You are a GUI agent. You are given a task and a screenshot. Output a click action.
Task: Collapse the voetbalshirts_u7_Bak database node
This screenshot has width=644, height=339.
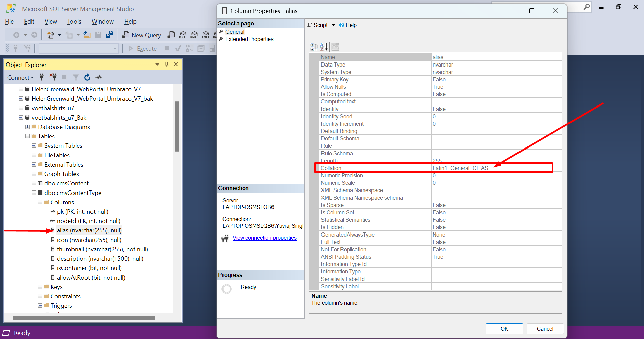pyautogui.click(x=21, y=118)
